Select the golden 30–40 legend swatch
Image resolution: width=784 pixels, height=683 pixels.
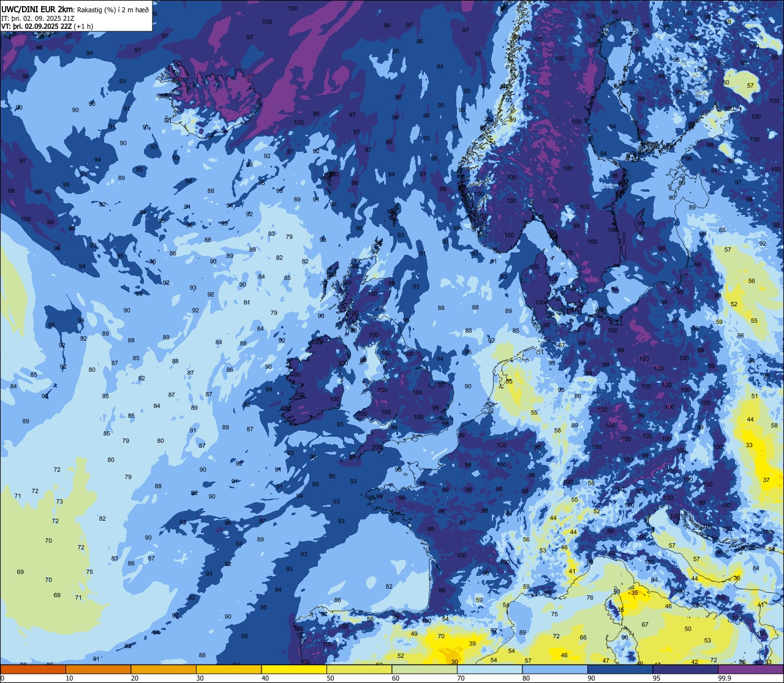(228, 669)
